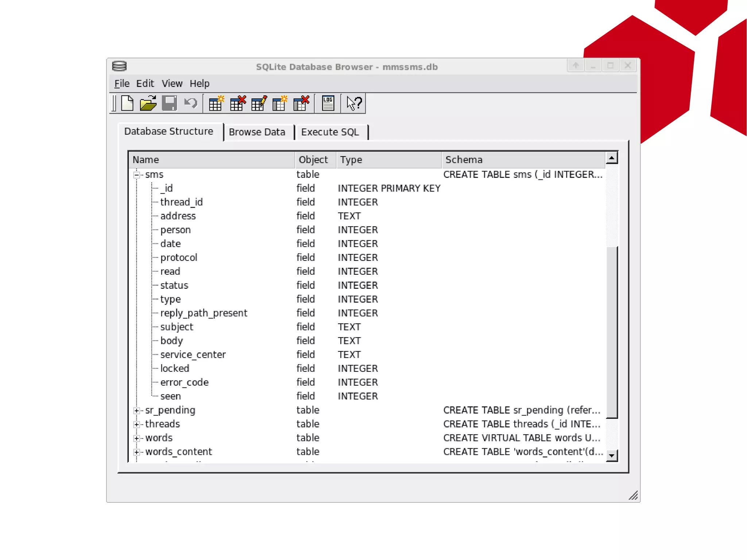Click the Delete Index toolbar icon
The width and height of the screenshot is (747, 560).
click(x=301, y=103)
